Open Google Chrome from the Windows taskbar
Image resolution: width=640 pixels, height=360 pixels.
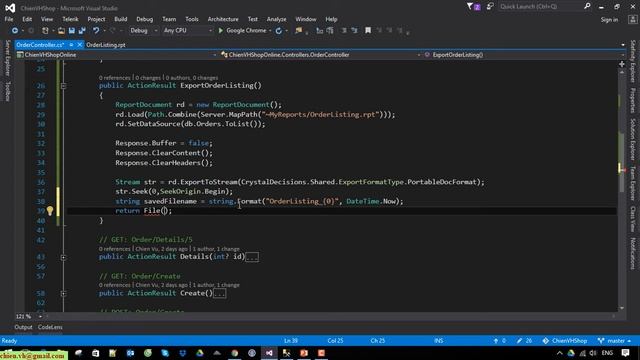coord(234,353)
